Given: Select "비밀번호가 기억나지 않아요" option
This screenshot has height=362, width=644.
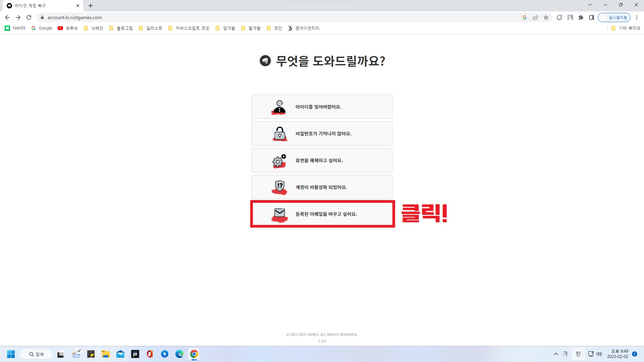Looking at the screenshot, I should pos(323,133).
